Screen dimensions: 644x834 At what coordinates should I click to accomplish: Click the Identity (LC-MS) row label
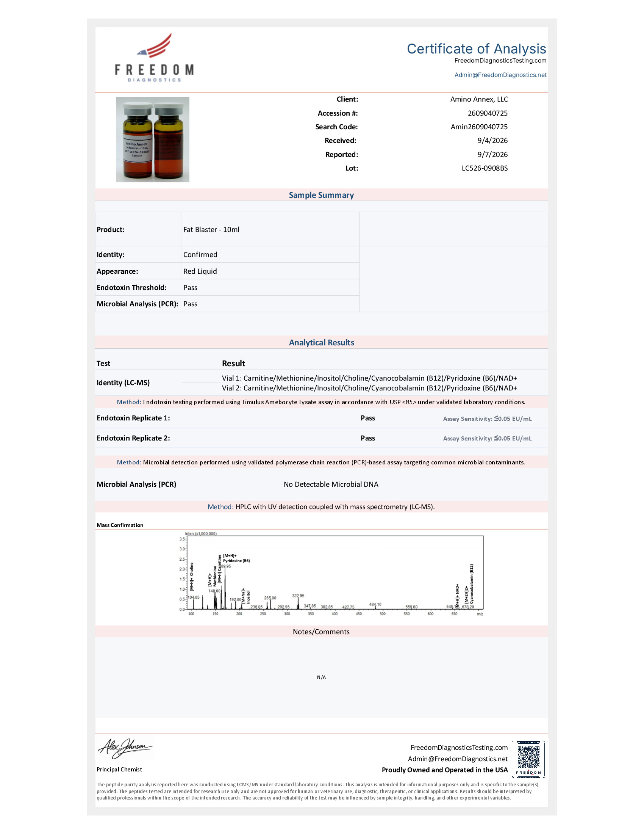click(x=123, y=383)
